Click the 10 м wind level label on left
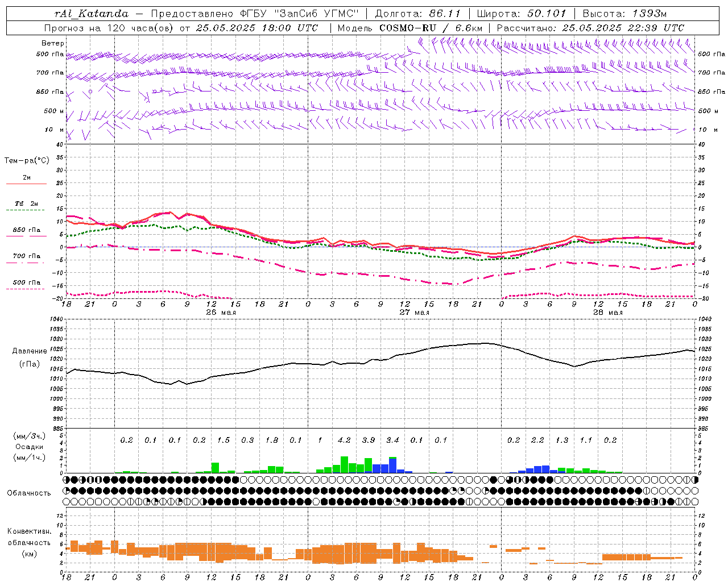This screenshot has height=582, width=728. point(54,130)
